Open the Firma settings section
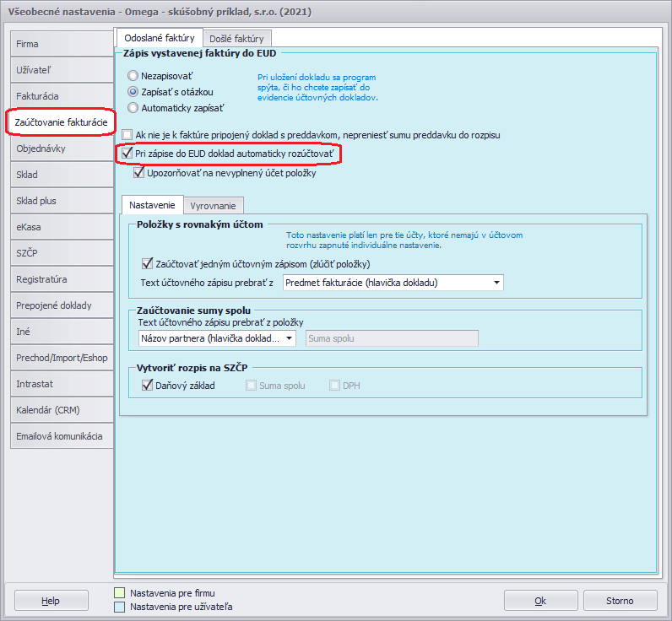The image size is (672, 621). [59, 43]
